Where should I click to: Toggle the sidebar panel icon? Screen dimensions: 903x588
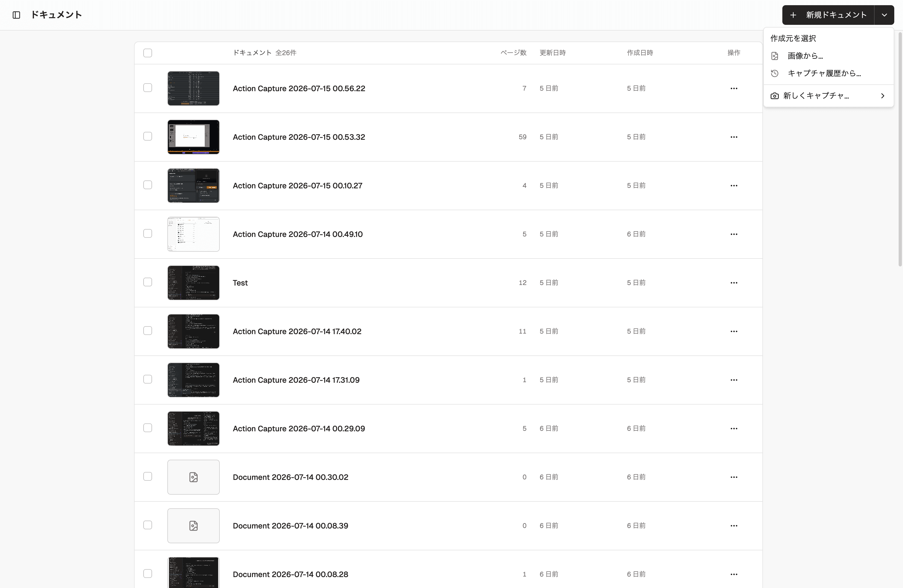click(16, 15)
